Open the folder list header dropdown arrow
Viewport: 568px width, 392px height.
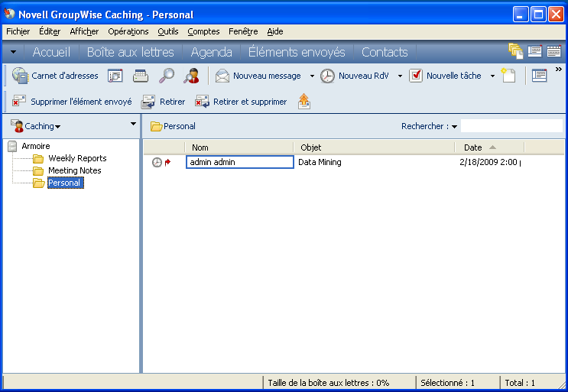point(133,124)
